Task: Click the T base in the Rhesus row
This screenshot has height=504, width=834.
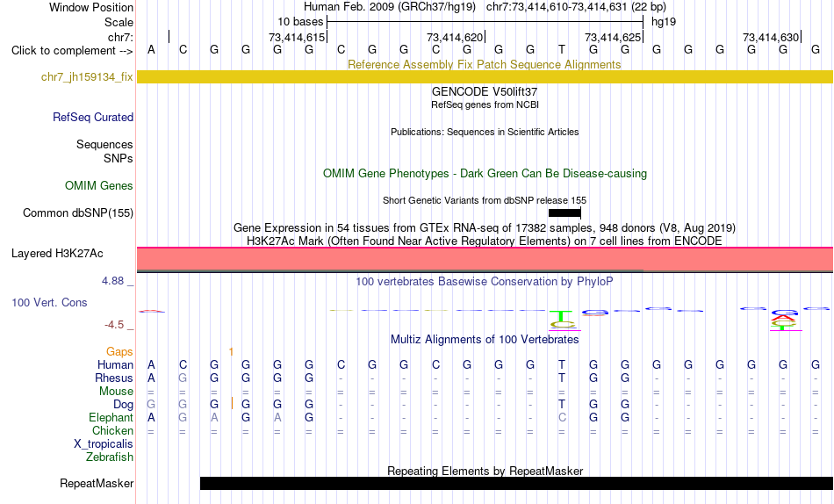Action: click(561, 378)
